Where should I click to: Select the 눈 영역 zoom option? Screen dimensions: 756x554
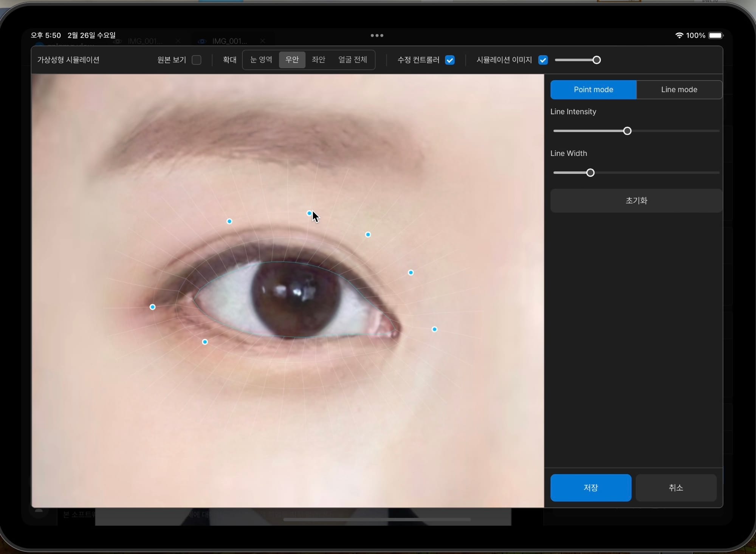pos(261,60)
